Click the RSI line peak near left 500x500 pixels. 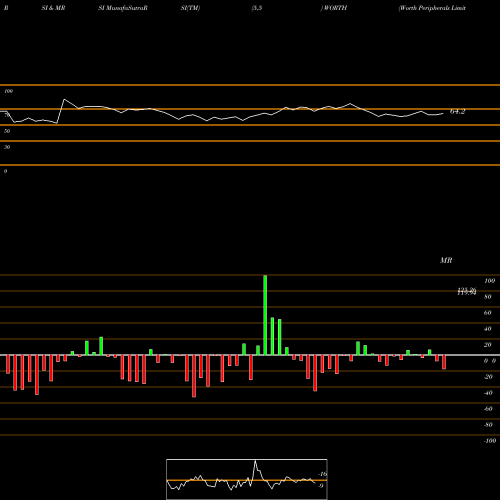pos(64,99)
